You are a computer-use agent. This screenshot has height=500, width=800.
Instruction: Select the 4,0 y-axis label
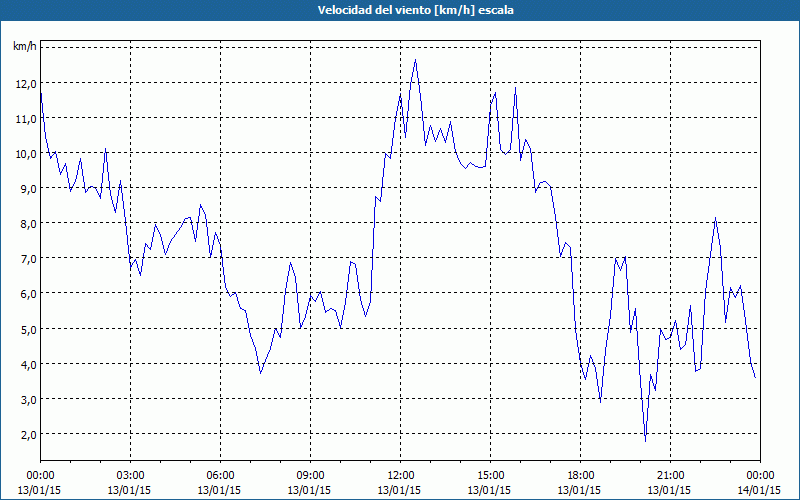(x=30, y=365)
